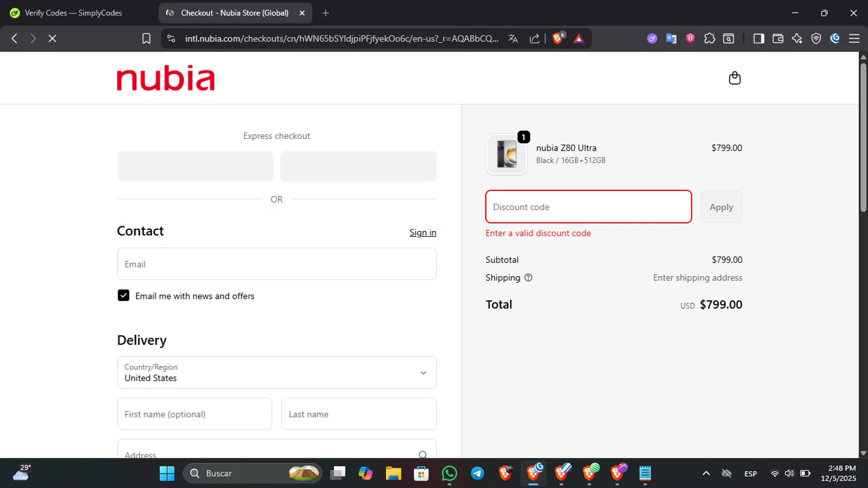Viewport: 868px width, 488px height.
Task: Open the Notepad icon on taskbar
Action: pos(645,474)
